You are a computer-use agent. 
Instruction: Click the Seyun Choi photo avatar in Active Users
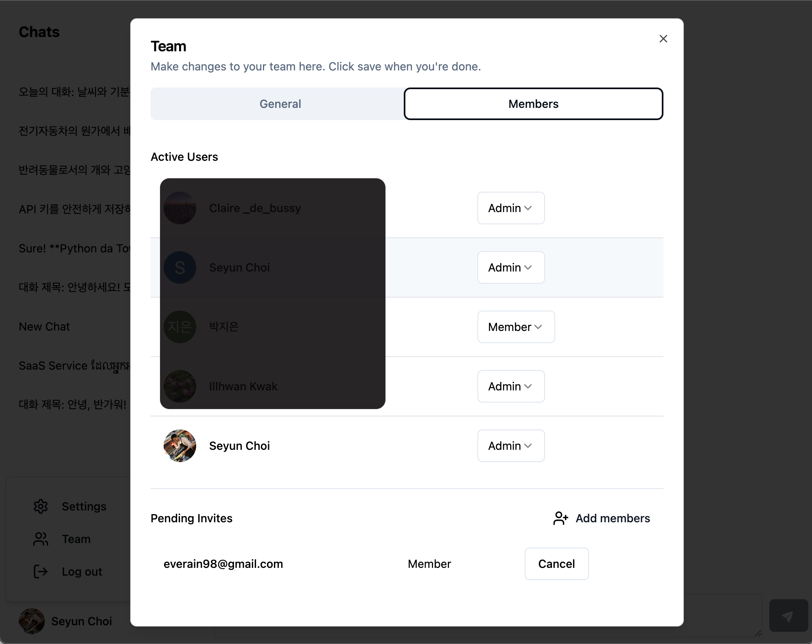click(x=180, y=446)
